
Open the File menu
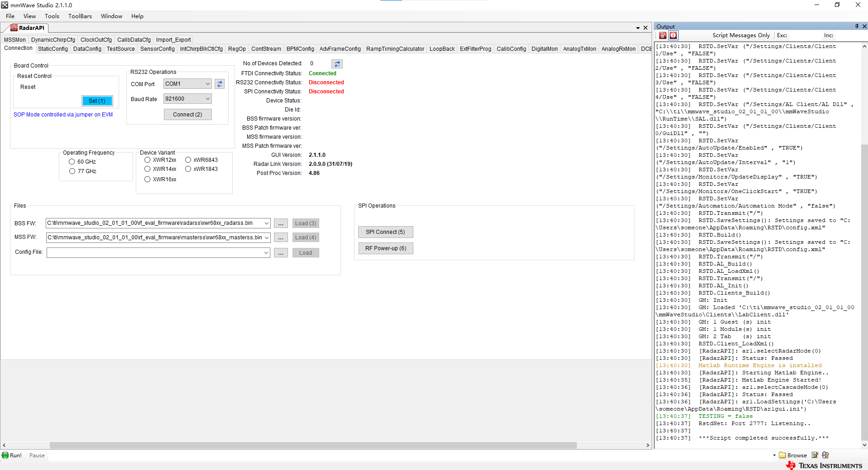[x=10, y=16]
